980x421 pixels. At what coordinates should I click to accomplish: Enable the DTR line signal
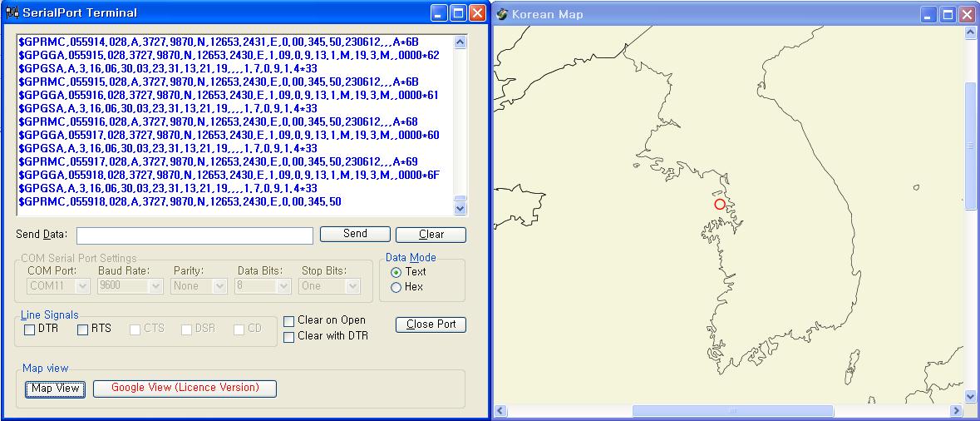(29, 329)
